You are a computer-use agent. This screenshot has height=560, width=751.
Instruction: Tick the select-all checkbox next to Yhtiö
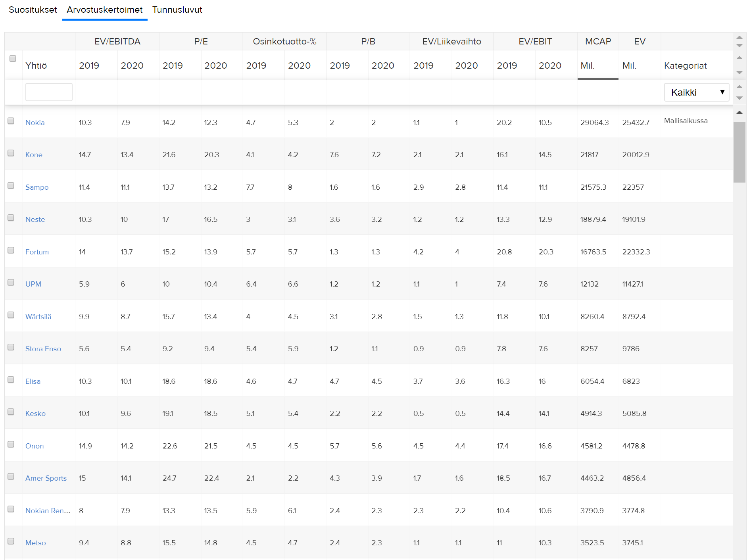coord(13,59)
